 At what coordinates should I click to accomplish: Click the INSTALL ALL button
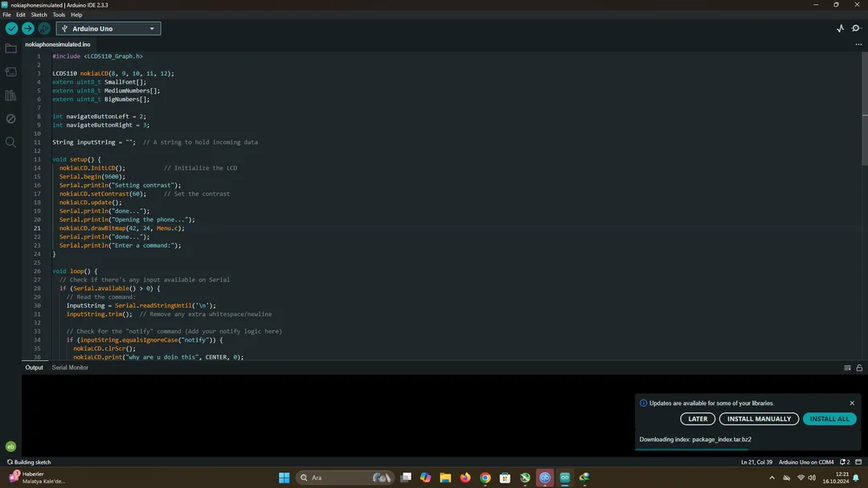829,419
